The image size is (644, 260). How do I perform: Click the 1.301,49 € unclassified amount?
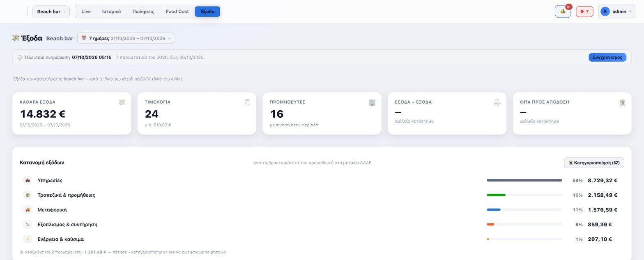pyautogui.click(x=95, y=252)
